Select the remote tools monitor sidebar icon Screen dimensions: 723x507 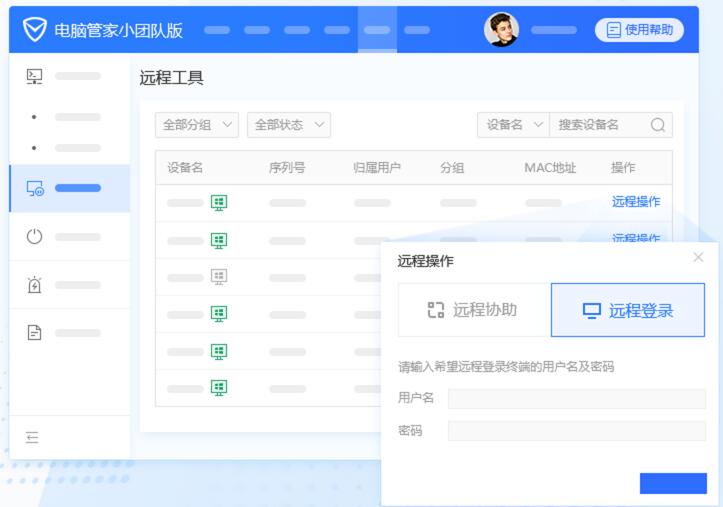click(35, 188)
